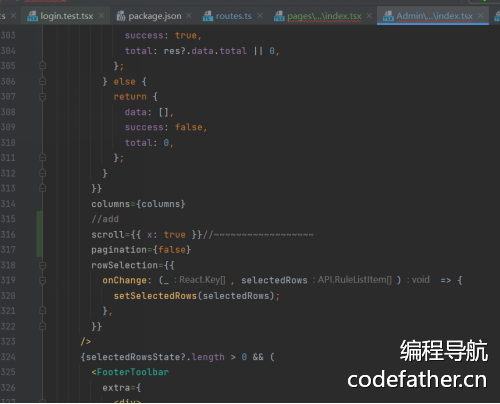Screen dimensions: 500x404
Task: Click the package.json file type icon
Action: pyautogui.click(x=121, y=16)
